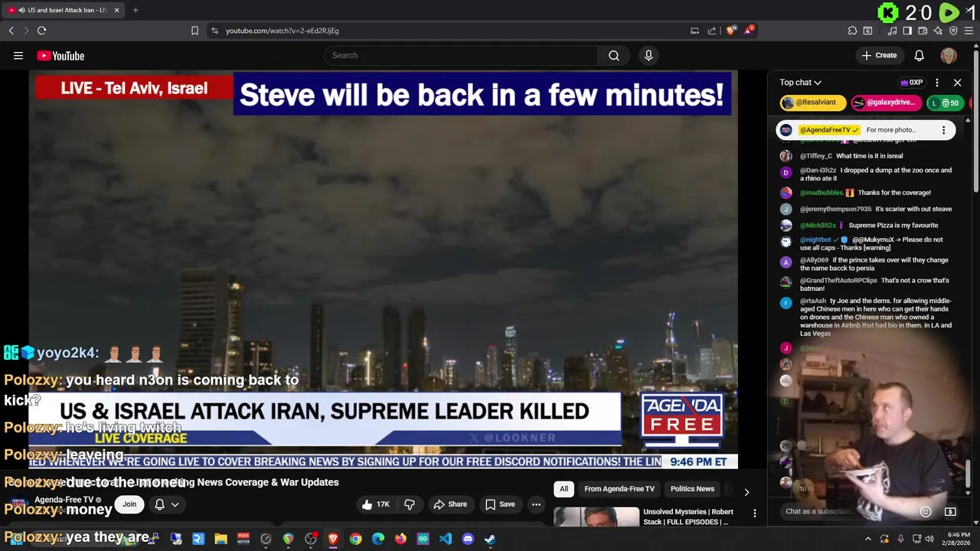Viewport: 980px width, 551px height.
Task: Open Brave Rewards triangle icon
Action: (750, 31)
